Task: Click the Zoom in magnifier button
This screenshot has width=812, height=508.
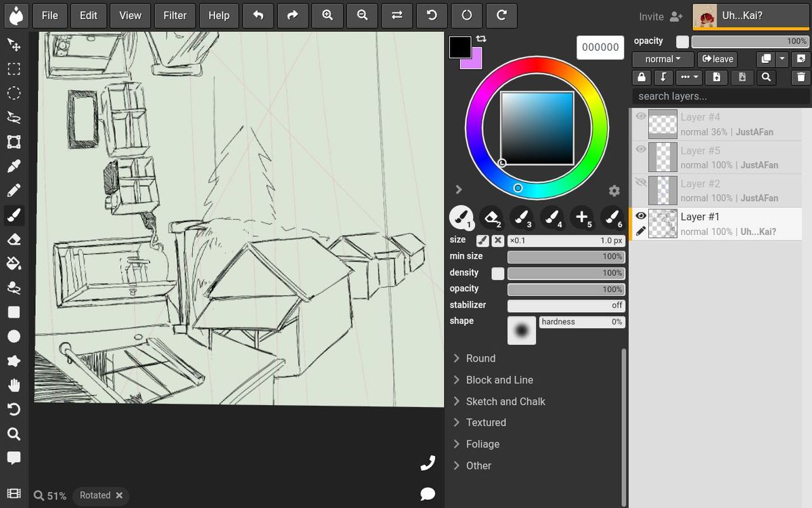Action: point(328,15)
